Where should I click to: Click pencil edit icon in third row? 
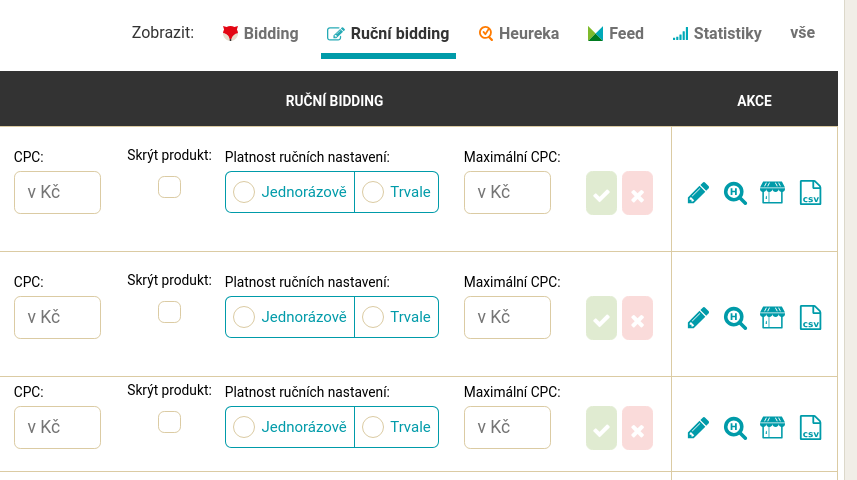[698, 428]
